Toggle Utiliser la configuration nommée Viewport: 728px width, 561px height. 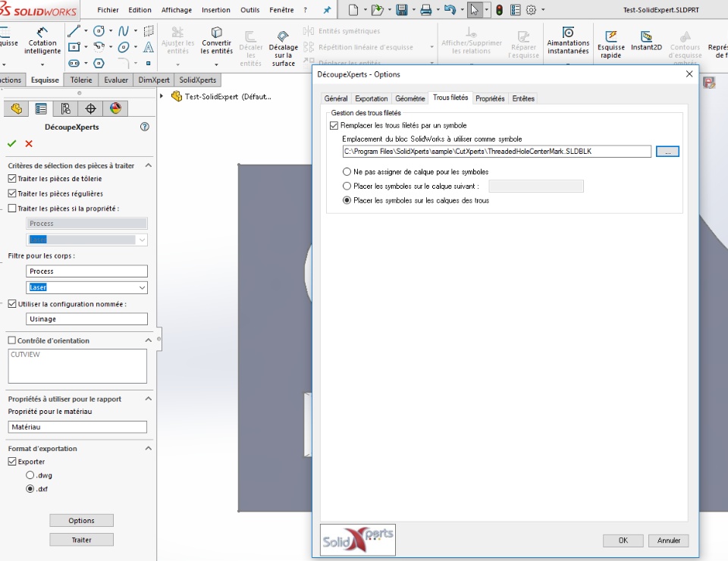pos(12,304)
